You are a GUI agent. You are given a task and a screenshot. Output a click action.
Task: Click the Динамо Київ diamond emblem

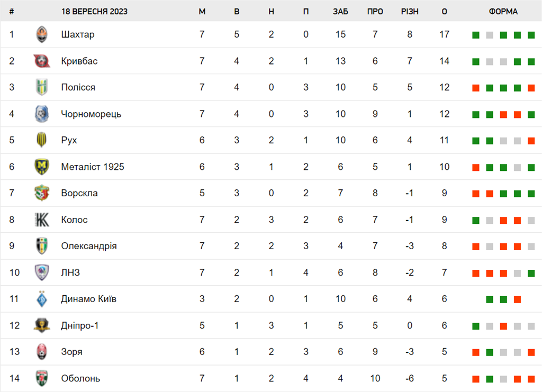pyautogui.click(x=42, y=299)
